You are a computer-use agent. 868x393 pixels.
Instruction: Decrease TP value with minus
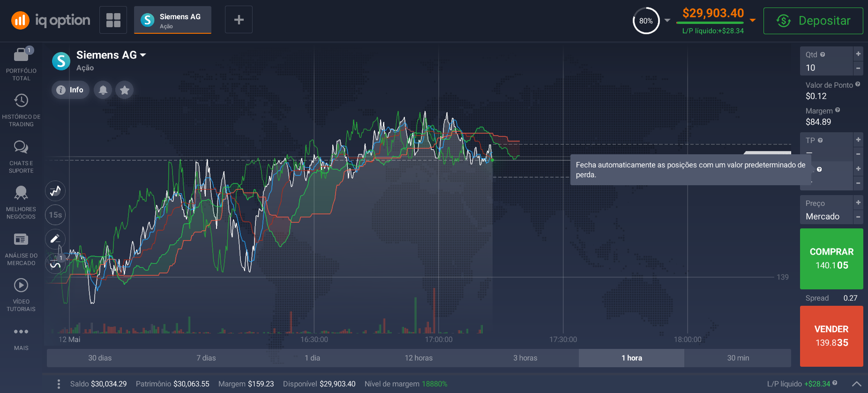coord(858,154)
